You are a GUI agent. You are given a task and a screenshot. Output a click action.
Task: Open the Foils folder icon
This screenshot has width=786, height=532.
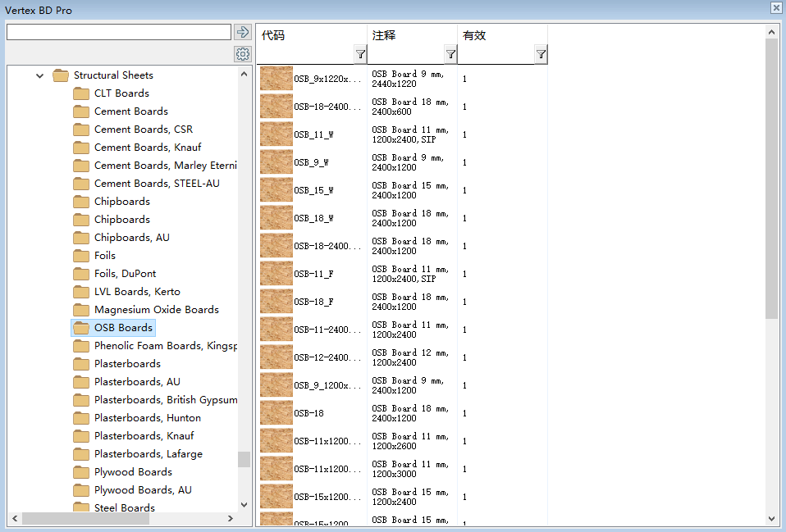pyautogui.click(x=81, y=256)
